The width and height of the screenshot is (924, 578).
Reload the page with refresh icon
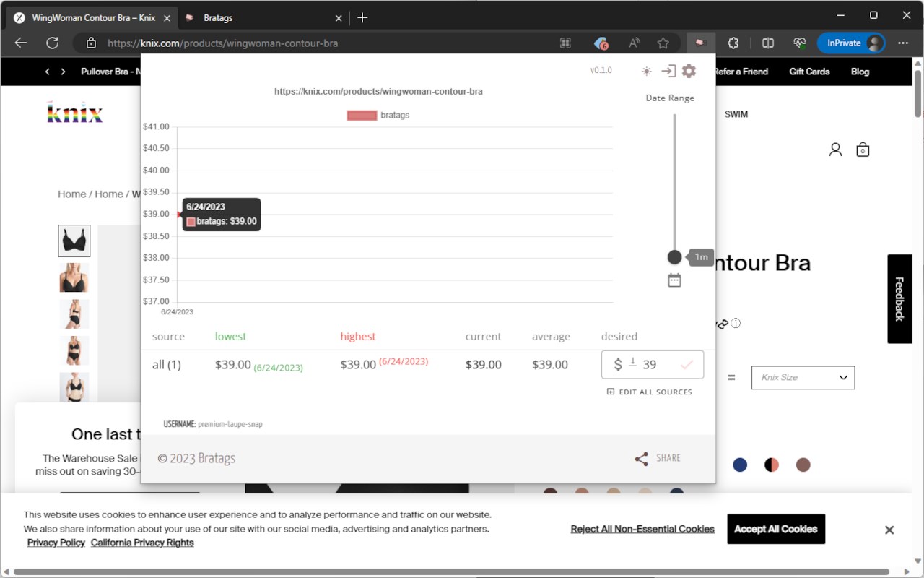pyautogui.click(x=52, y=43)
